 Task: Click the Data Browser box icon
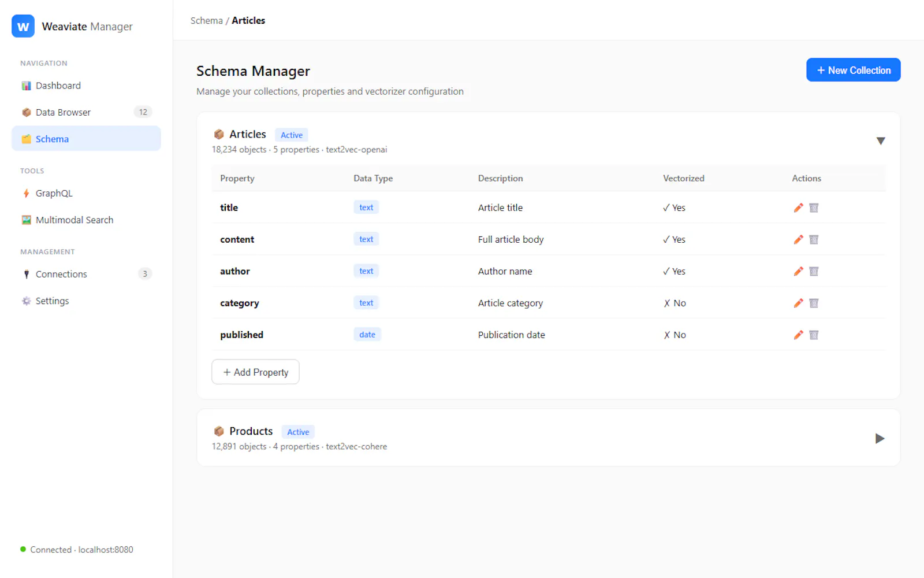click(26, 112)
